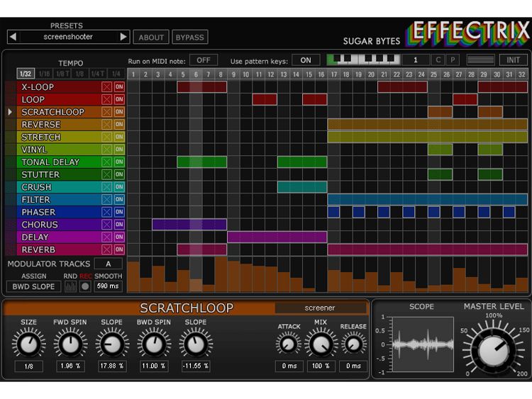Viewport: 532px width, 399px height.
Task: Clear STRETCH track with X icon
Action: tap(106, 137)
